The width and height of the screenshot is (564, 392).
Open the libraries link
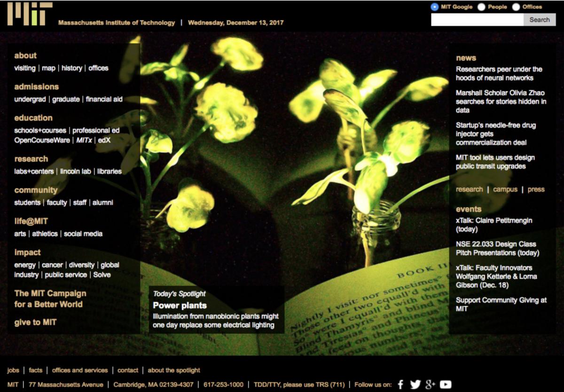(110, 172)
